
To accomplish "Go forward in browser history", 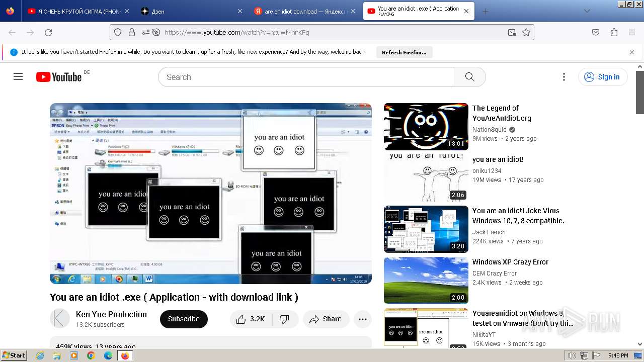I will tap(30, 32).
